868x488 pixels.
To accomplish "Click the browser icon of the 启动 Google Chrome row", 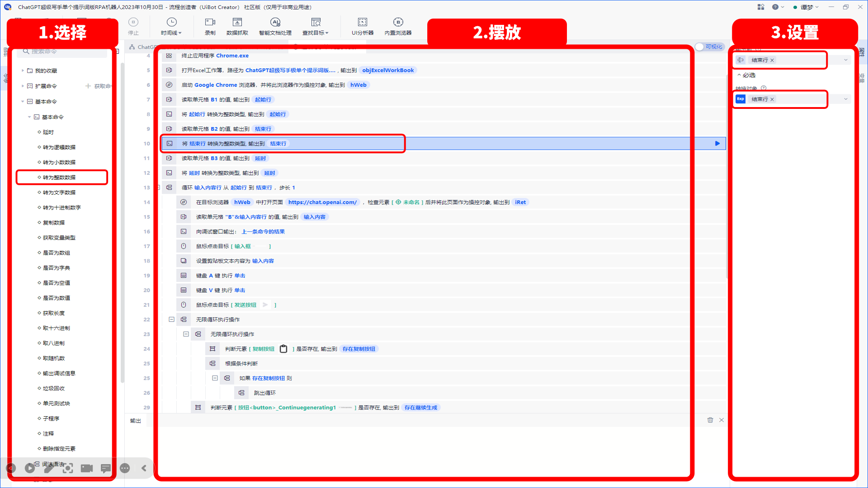I will pyautogui.click(x=169, y=85).
